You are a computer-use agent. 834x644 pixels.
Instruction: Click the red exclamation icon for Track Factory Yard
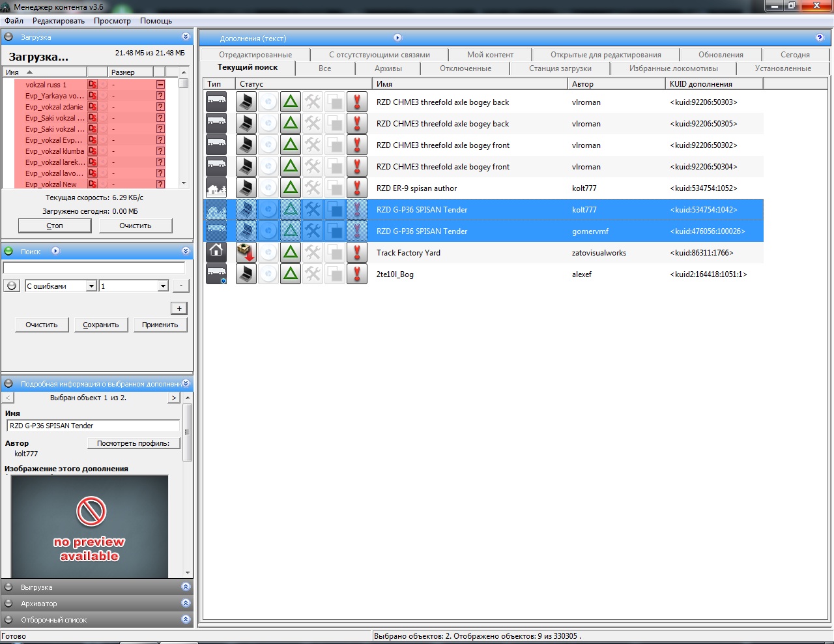[x=356, y=252]
